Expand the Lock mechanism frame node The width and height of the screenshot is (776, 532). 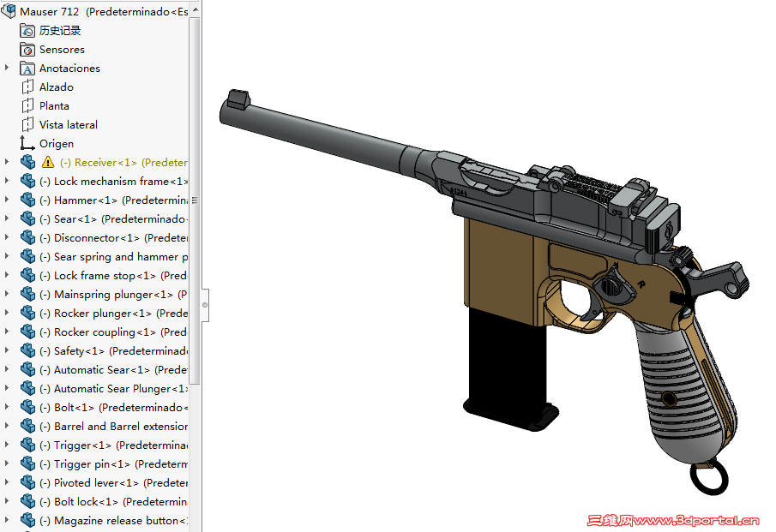point(7,181)
